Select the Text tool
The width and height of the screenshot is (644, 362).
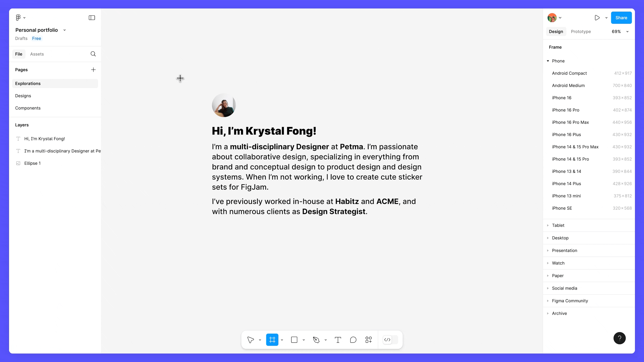(x=338, y=340)
